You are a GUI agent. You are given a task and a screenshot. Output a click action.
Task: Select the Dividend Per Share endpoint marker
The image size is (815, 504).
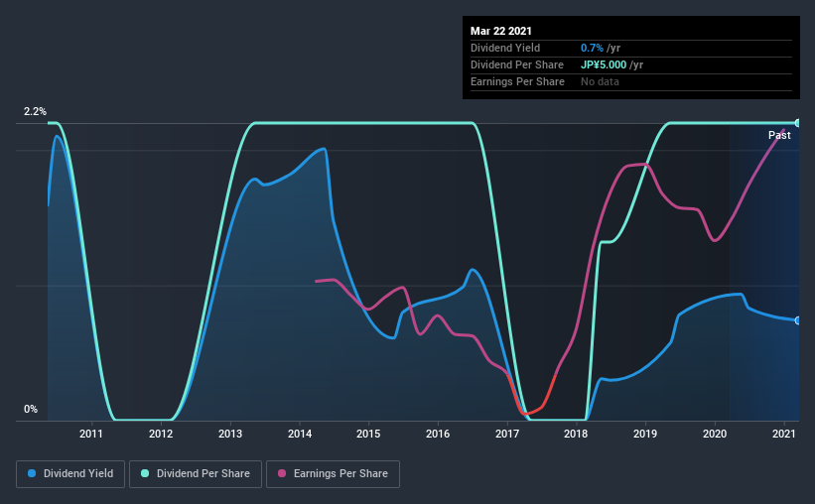click(798, 123)
